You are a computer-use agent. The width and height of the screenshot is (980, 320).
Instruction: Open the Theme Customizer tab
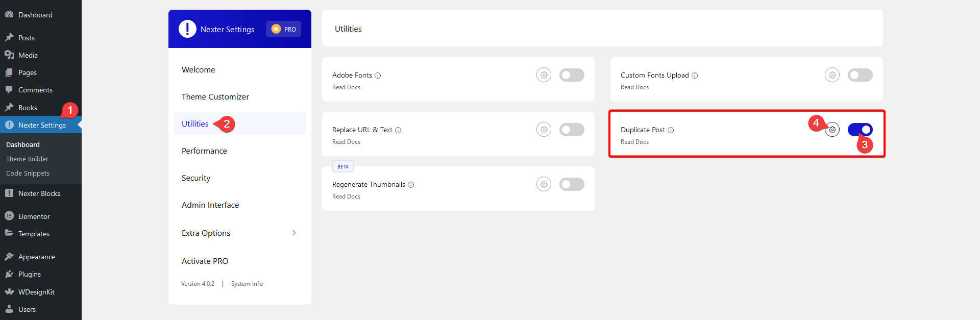click(240, 96)
